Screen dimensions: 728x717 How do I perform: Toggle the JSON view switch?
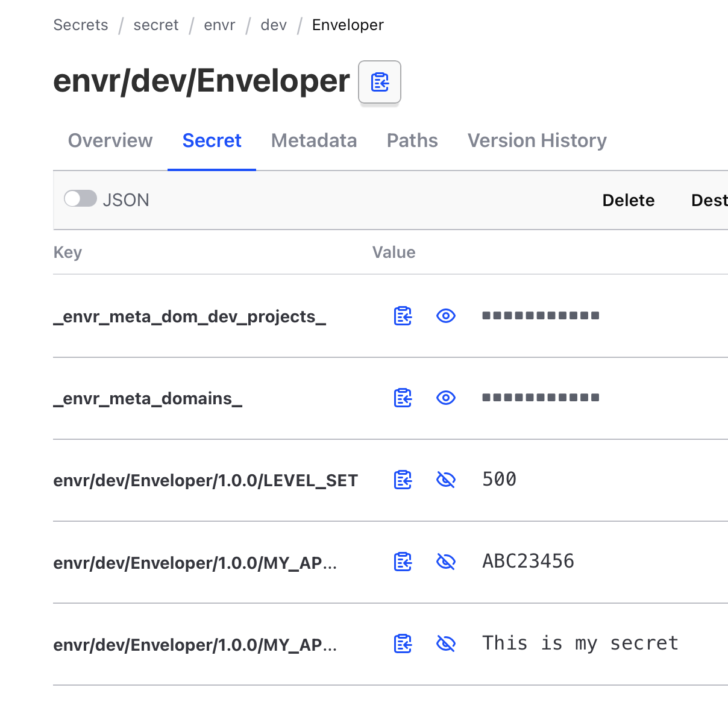[x=81, y=199]
